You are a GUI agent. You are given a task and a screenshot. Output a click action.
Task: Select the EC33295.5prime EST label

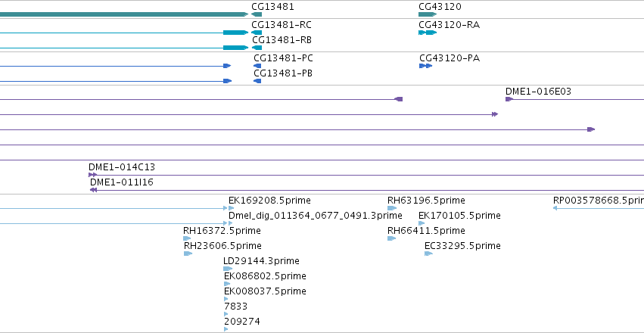pyautogui.click(x=462, y=246)
